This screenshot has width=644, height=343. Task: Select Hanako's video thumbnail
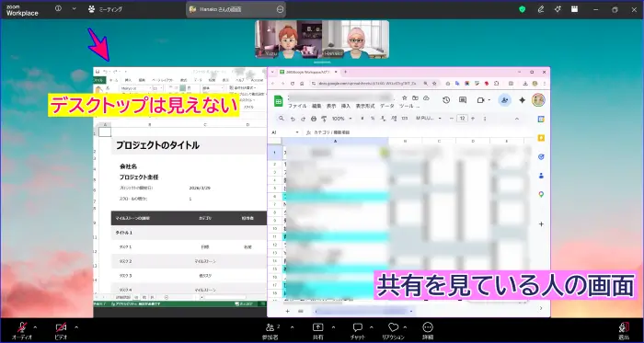coord(355,40)
